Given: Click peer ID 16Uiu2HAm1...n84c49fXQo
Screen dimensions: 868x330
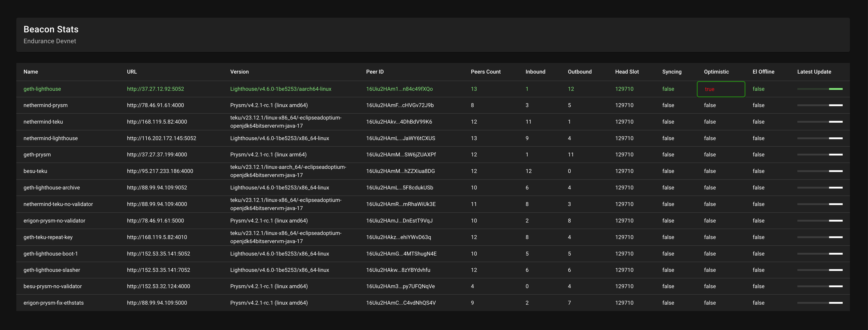Looking at the screenshot, I should (400, 89).
